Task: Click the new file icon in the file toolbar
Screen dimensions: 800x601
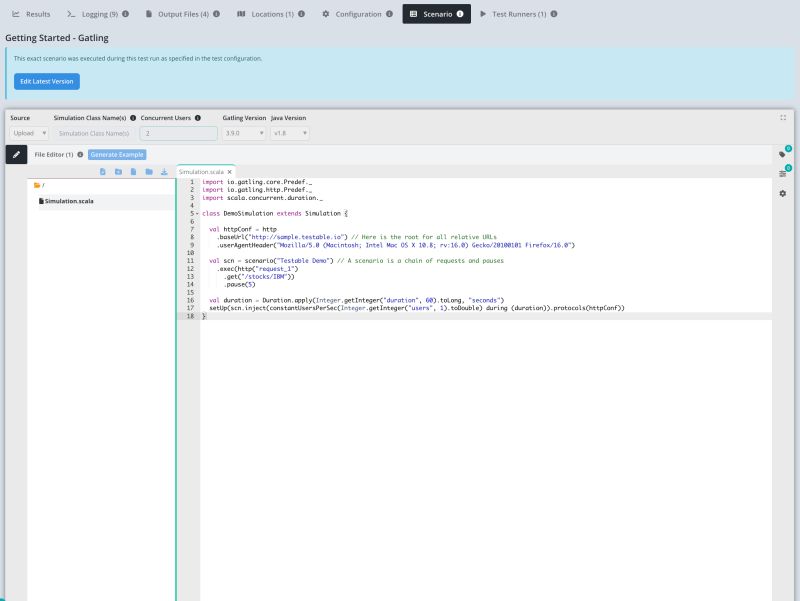Action: 103,172
